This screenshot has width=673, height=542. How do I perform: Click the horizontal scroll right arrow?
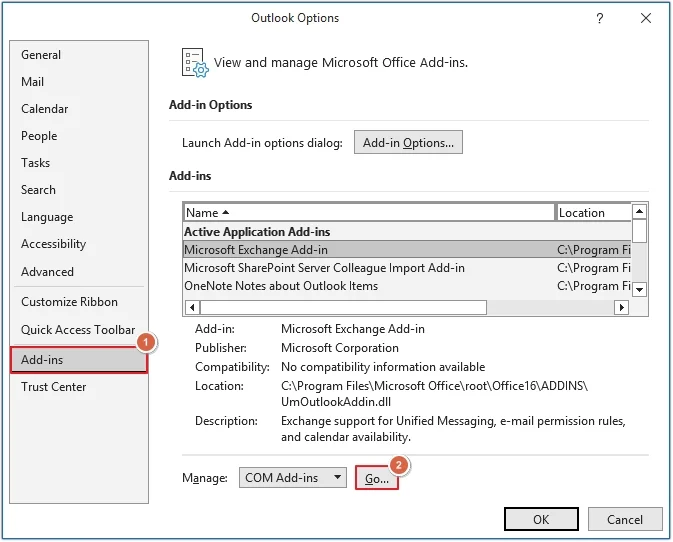(621, 307)
